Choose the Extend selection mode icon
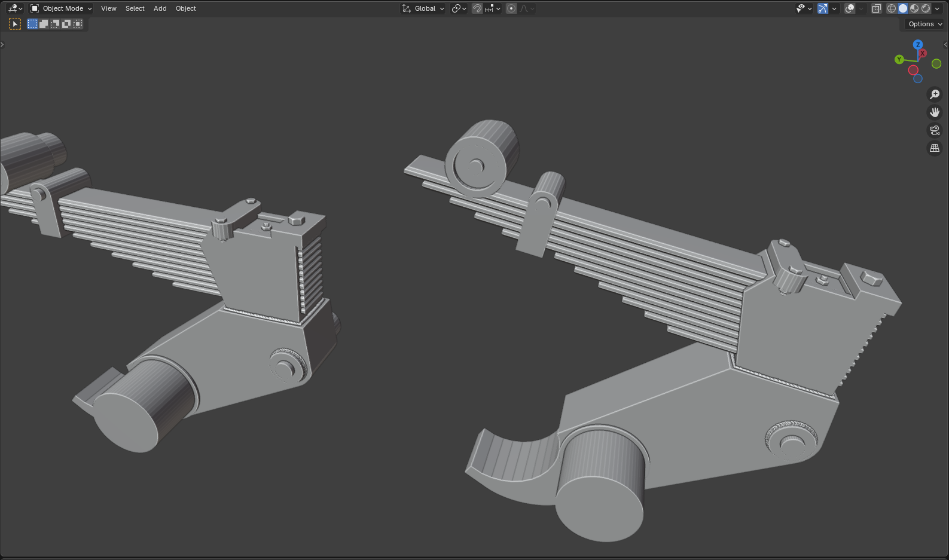Screen dimensions: 949x560 tap(44, 24)
